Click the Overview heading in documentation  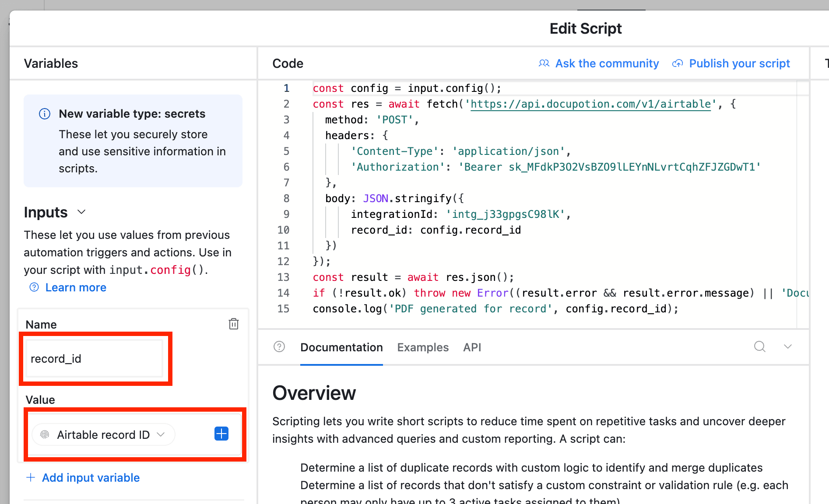314,393
